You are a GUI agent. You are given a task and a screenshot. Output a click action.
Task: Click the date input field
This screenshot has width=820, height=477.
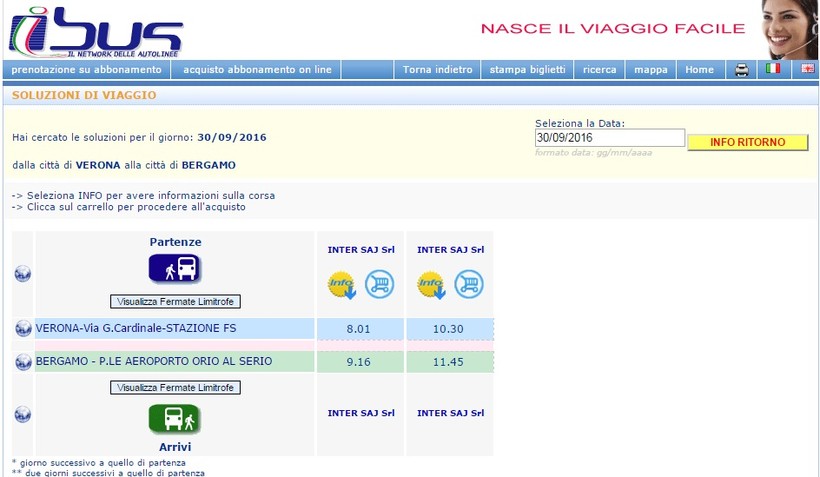click(609, 138)
